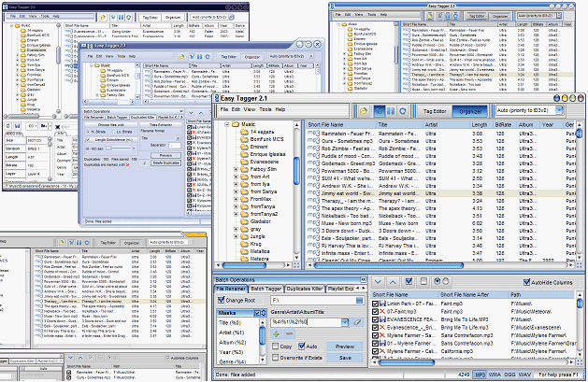
Task: Click the check-all icon above rename list
Action: pyautogui.click(x=409, y=281)
